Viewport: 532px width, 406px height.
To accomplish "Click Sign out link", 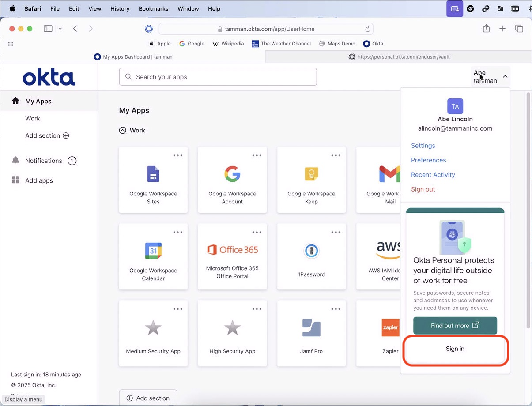I will click(x=423, y=189).
